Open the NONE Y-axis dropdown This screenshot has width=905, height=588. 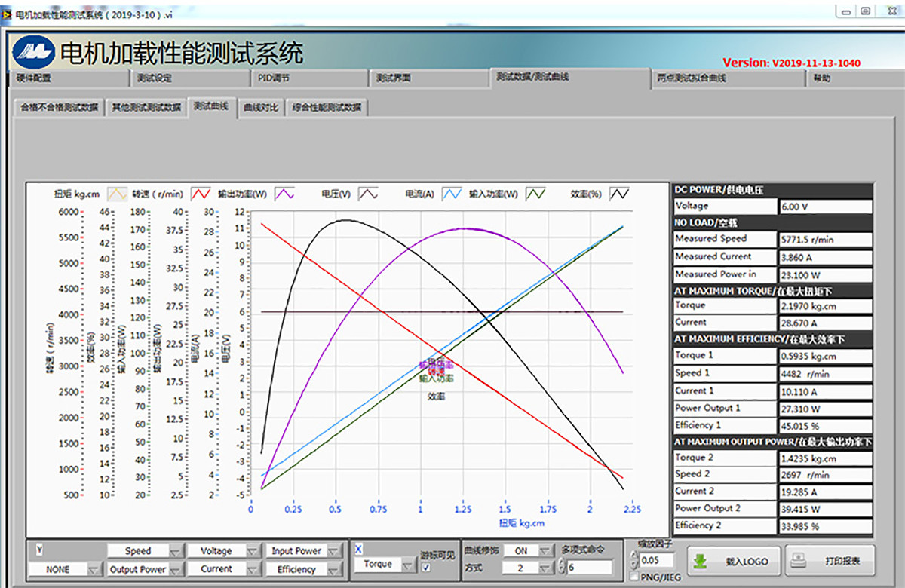pos(65,569)
